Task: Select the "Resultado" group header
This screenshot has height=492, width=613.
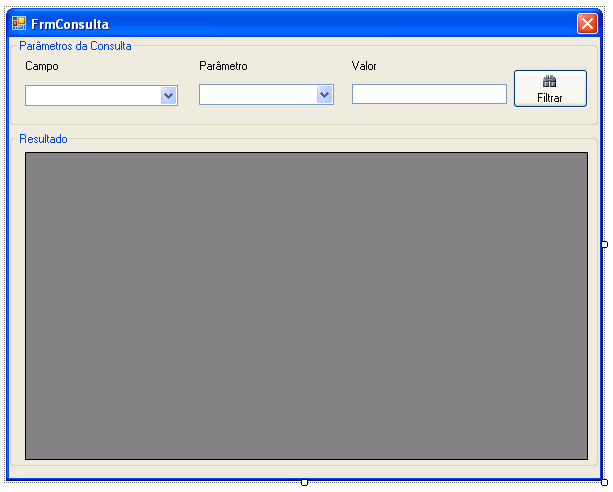Action: click(x=44, y=139)
